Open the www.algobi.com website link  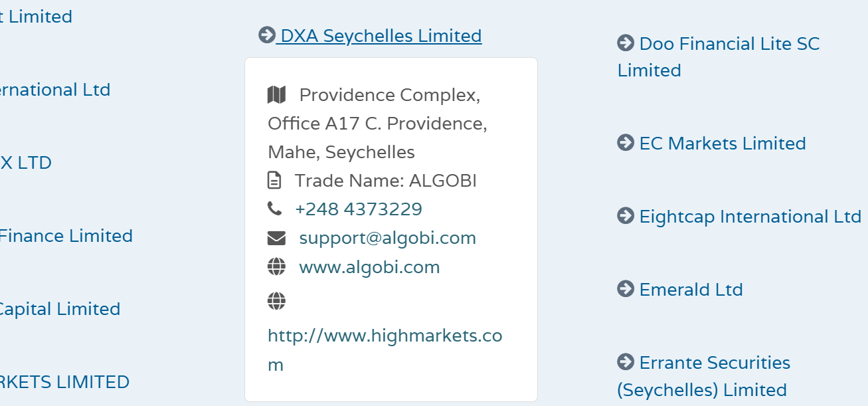coord(370,267)
